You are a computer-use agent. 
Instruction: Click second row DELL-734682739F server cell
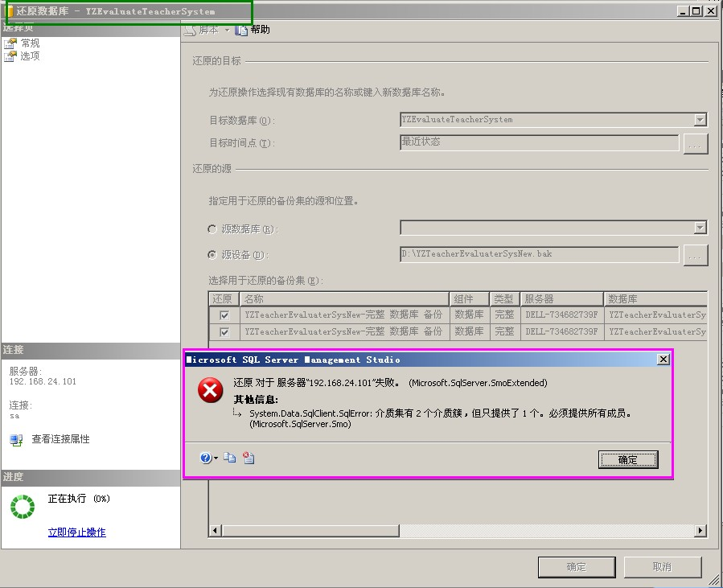[562, 331]
